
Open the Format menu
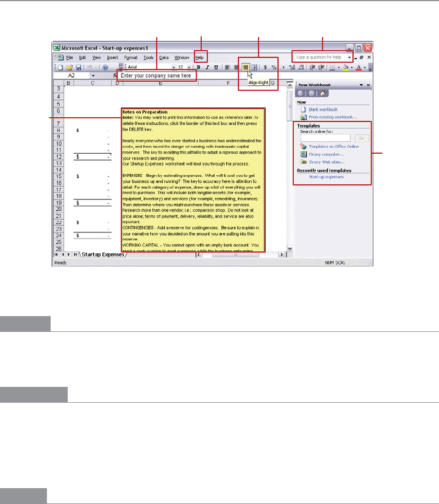[130, 57]
